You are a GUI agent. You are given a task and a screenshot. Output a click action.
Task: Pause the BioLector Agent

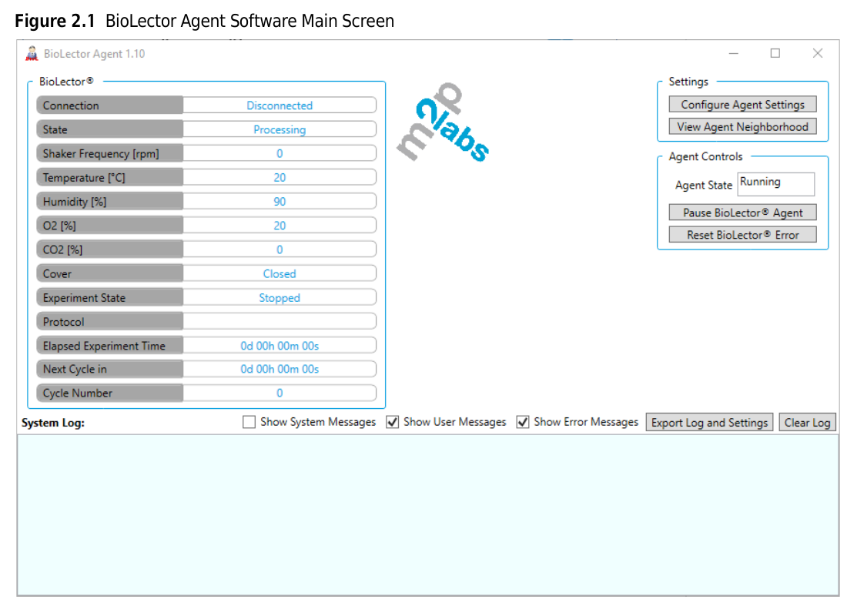coord(742,213)
